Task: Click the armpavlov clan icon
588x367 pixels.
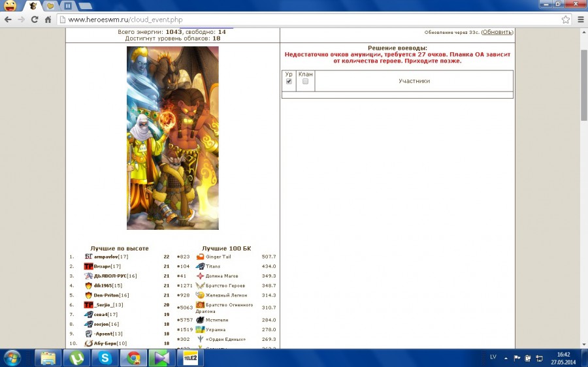Action: point(88,257)
